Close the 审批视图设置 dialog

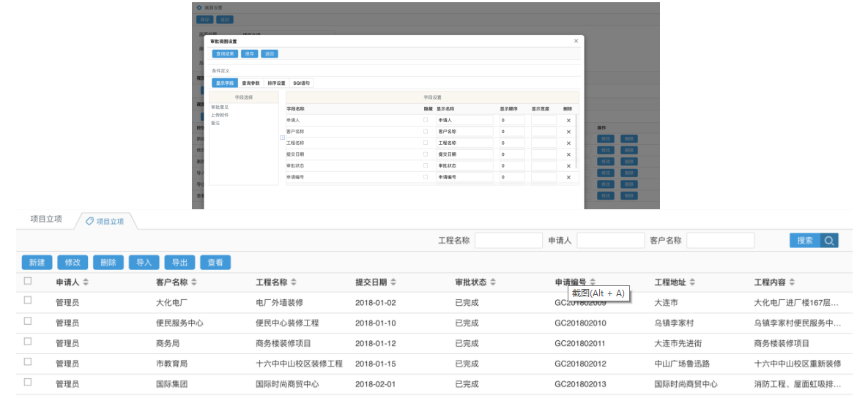click(576, 42)
